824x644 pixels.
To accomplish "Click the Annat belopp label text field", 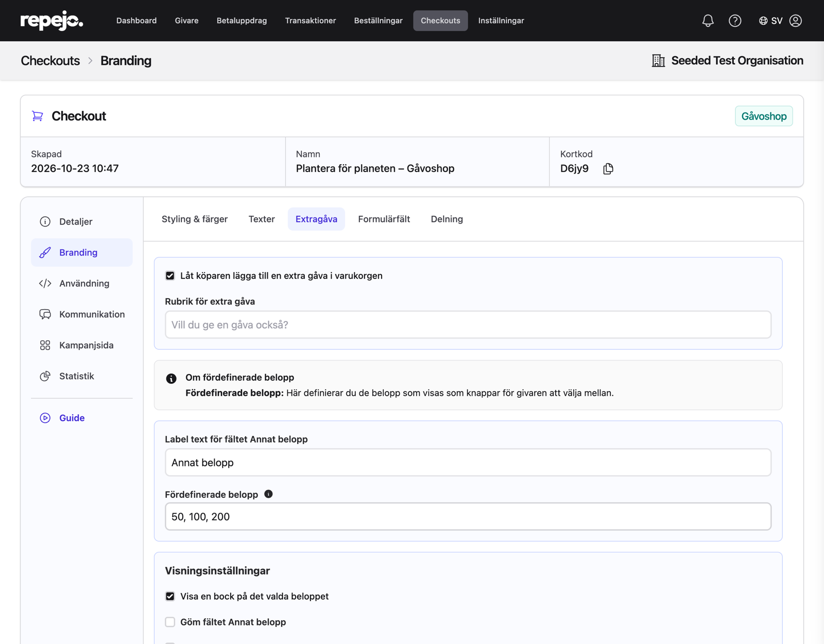I will [468, 463].
